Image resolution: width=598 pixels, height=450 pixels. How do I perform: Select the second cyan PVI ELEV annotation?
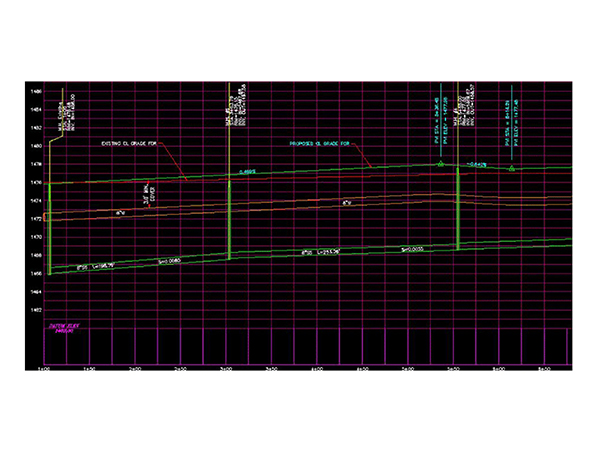point(516,122)
